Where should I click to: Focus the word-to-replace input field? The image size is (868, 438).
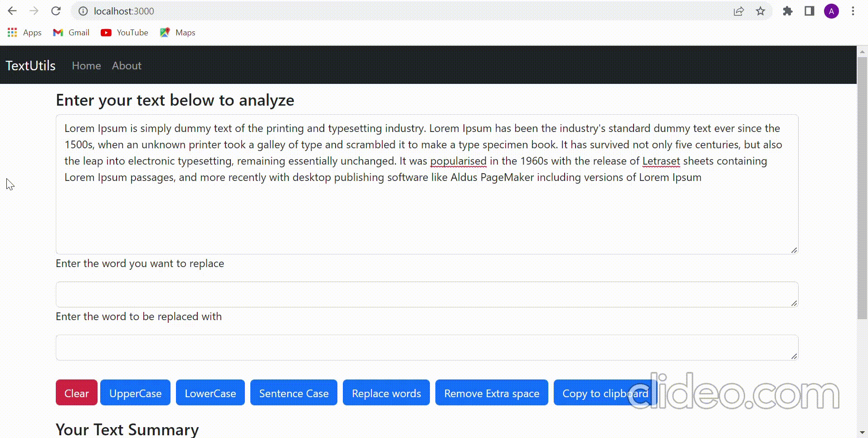point(427,294)
